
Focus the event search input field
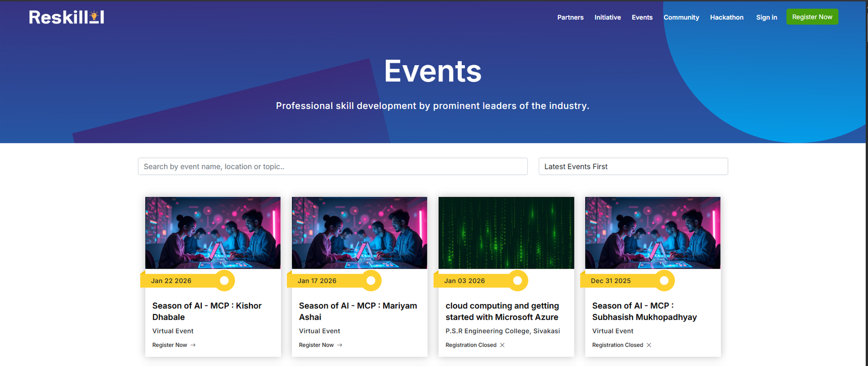tap(332, 167)
